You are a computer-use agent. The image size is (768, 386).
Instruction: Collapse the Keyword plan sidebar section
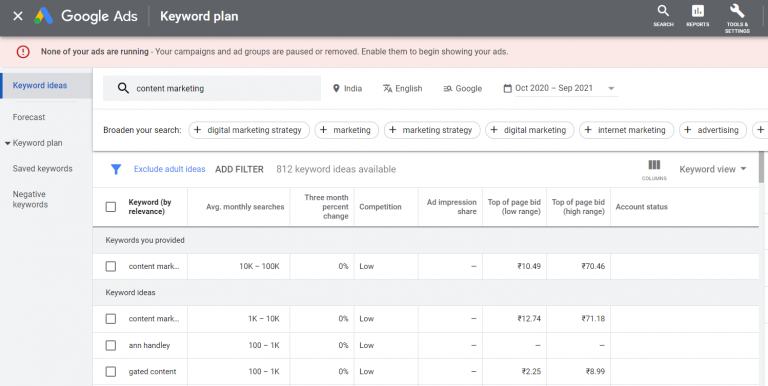[x=7, y=144]
